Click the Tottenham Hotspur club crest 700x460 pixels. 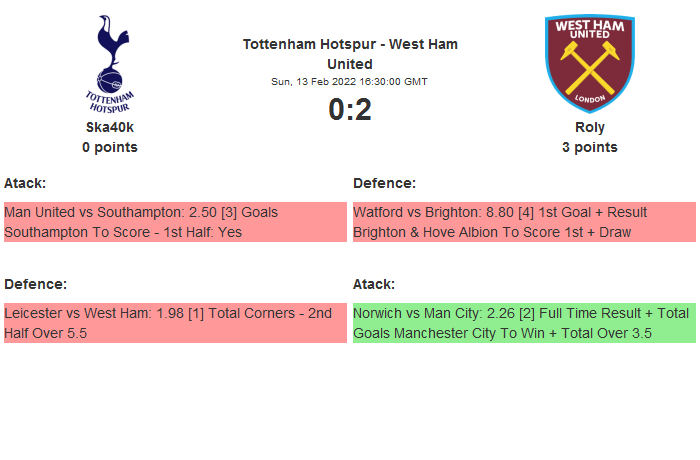point(110,63)
